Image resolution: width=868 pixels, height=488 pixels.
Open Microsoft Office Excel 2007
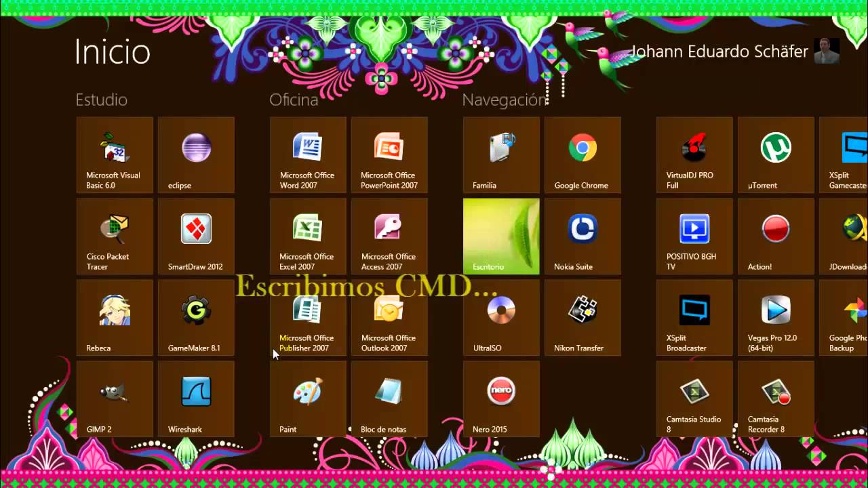pos(308,237)
